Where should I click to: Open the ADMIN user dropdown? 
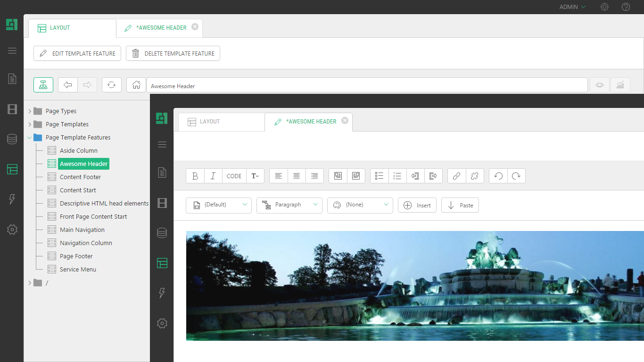click(572, 7)
